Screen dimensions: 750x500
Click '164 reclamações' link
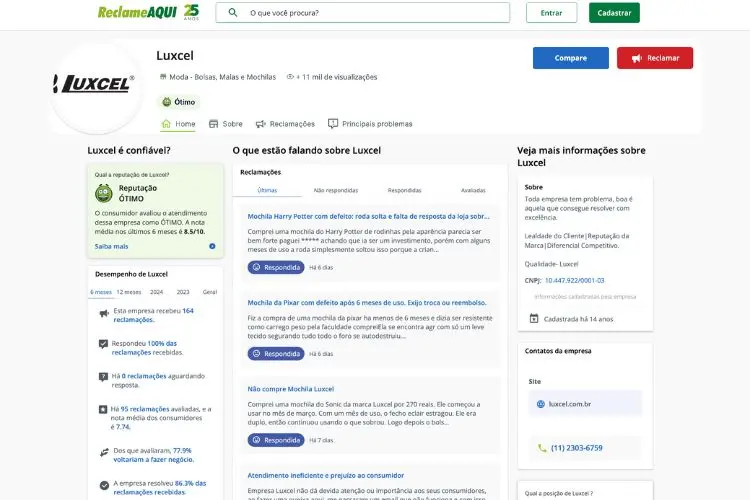coord(154,315)
